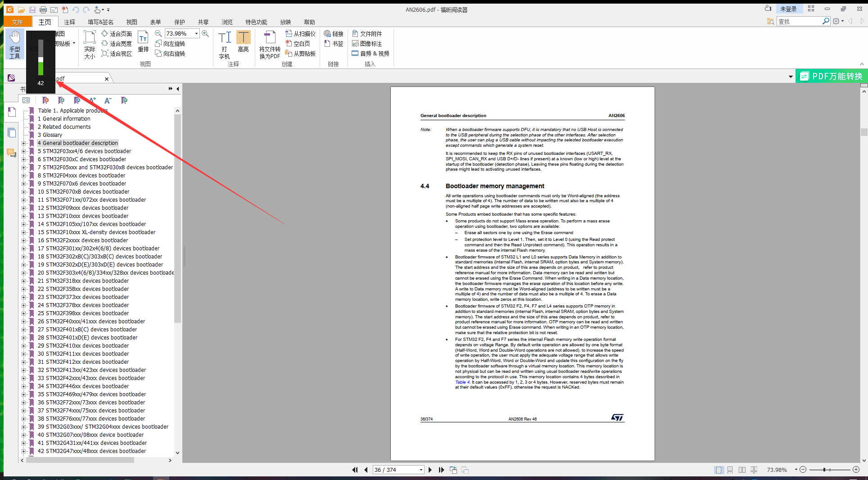Follow the Table 4 link in the document

(x=462, y=382)
